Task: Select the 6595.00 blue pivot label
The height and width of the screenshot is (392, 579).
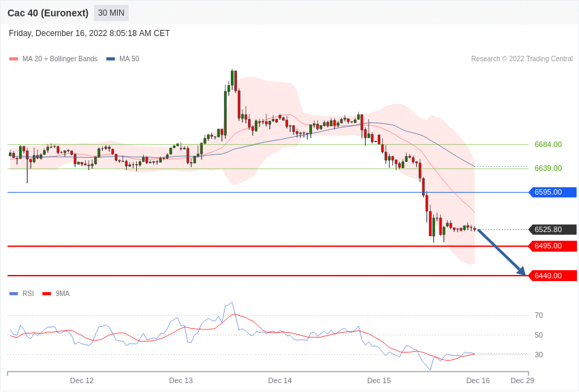Action: point(553,192)
